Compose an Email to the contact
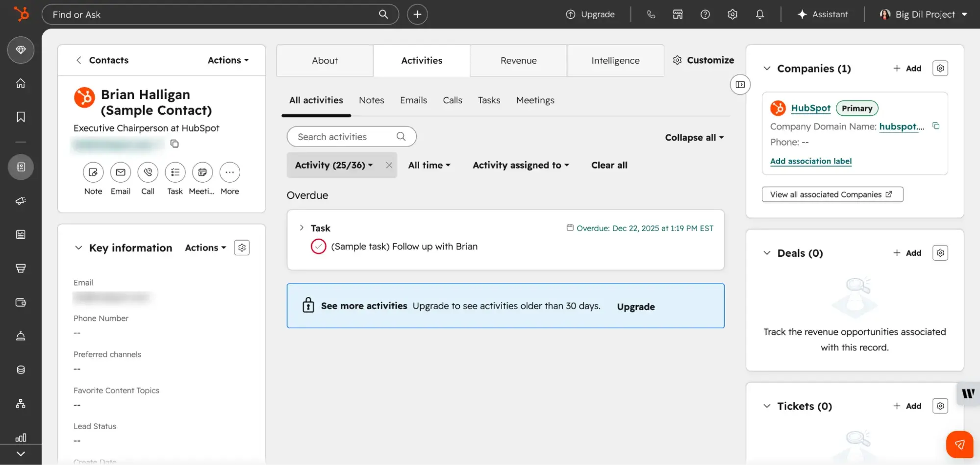The width and height of the screenshot is (980, 465). [x=121, y=172]
